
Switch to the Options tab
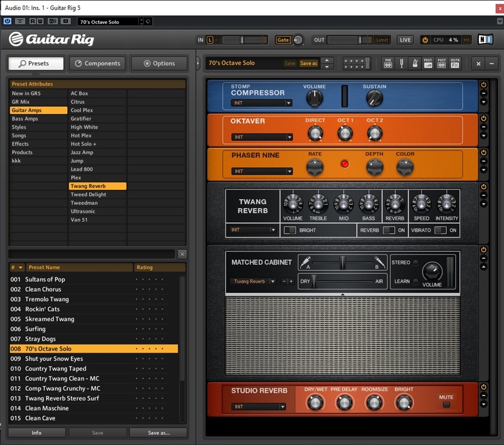(158, 63)
